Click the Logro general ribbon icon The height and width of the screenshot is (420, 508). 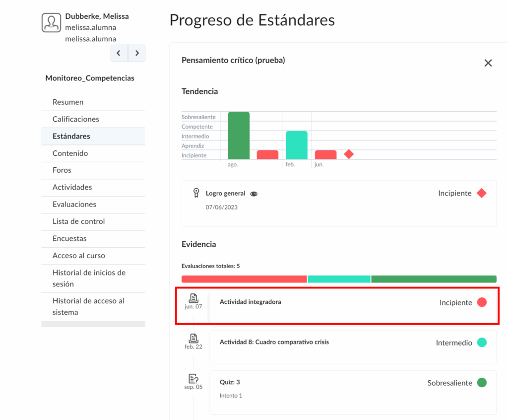click(196, 193)
